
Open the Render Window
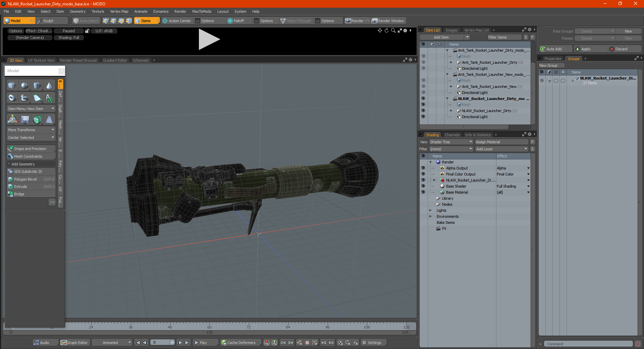tap(388, 21)
